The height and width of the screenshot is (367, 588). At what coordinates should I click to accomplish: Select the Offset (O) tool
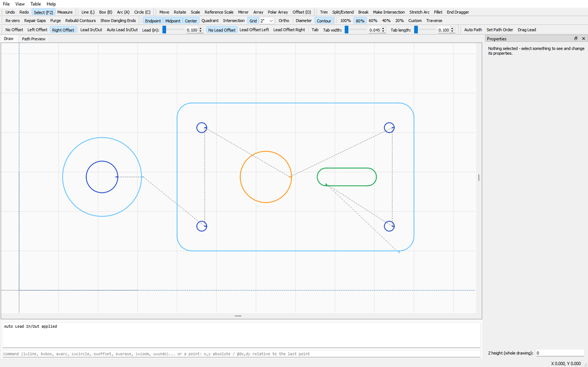pos(302,12)
